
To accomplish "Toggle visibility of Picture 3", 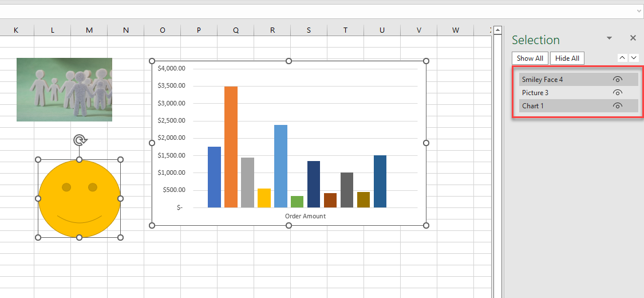I will pyautogui.click(x=617, y=93).
